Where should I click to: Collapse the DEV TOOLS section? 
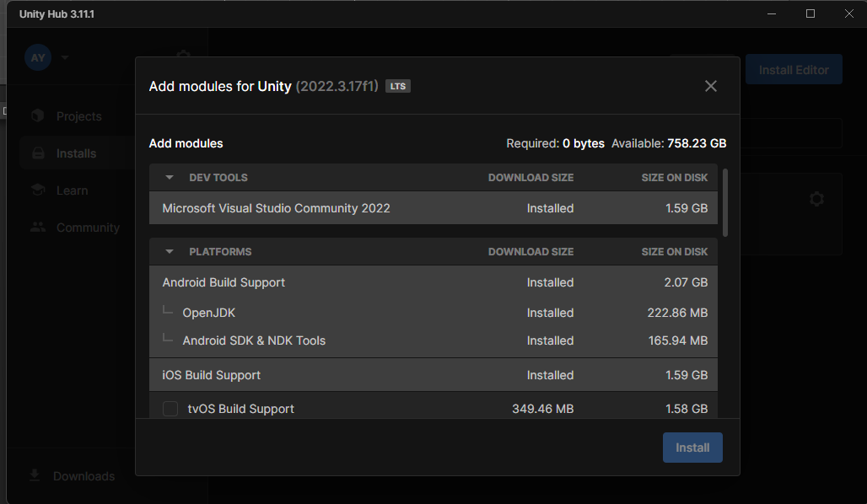click(170, 177)
